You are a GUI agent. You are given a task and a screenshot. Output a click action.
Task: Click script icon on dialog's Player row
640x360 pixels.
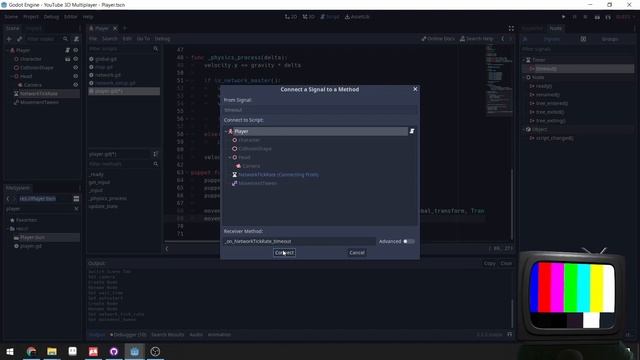[x=412, y=131]
